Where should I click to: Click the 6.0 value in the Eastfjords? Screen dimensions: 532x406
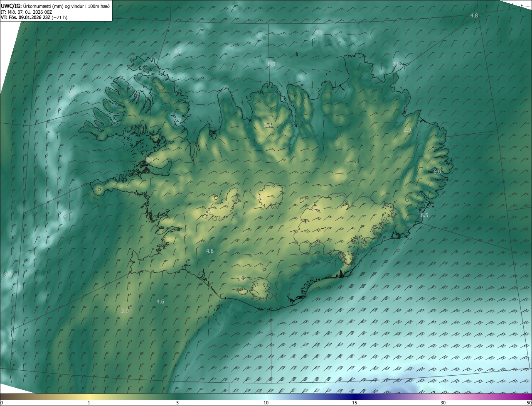click(x=437, y=171)
